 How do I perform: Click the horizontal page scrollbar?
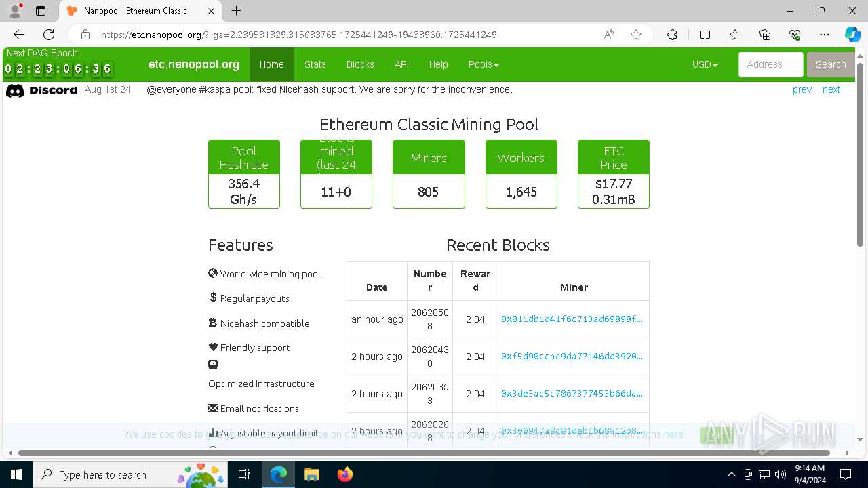click(425, 453)
